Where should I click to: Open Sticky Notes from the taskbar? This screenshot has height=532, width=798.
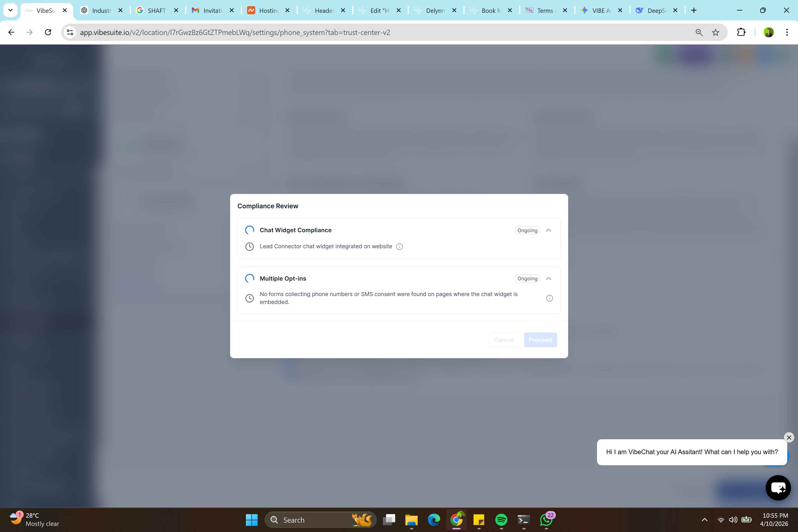click(479, 520)
